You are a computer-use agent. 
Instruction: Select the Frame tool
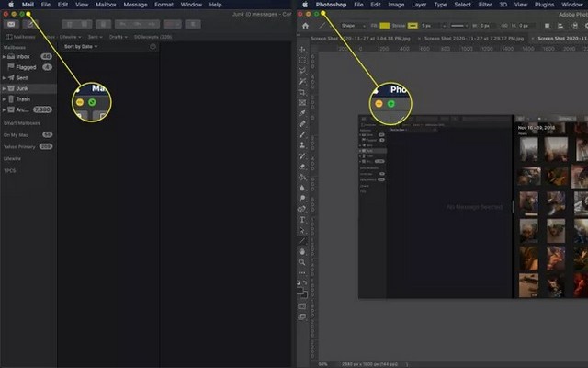pos(302,102)
